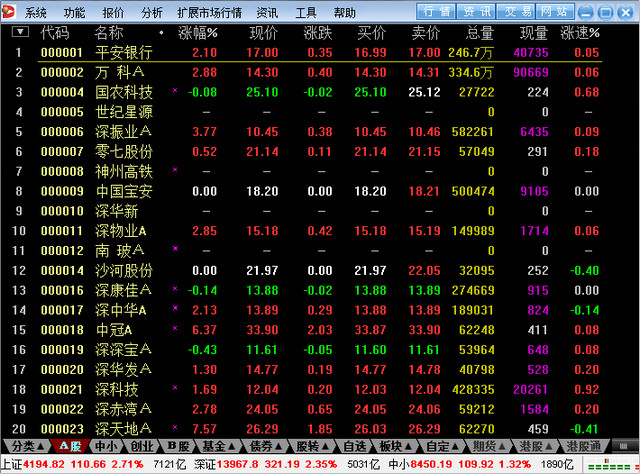Click the 资讯 button in title bar

[476, 11]
